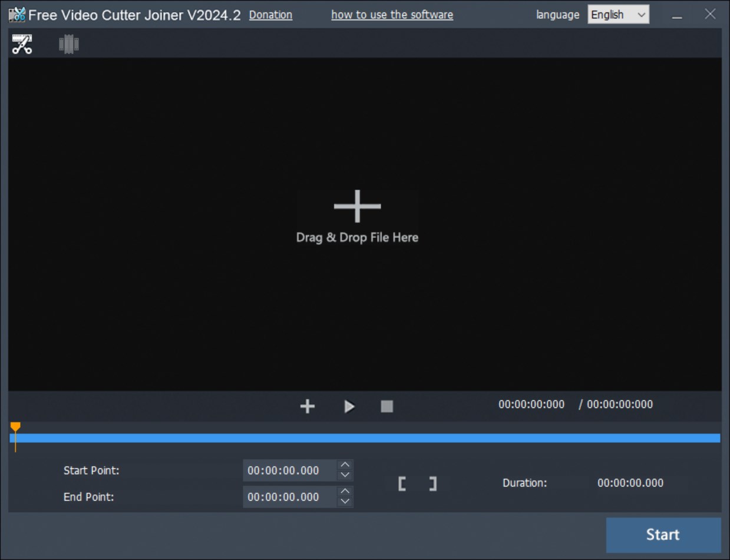Select the Video Cutter scissors tool
730x560 pixels.
coord(22,43)
